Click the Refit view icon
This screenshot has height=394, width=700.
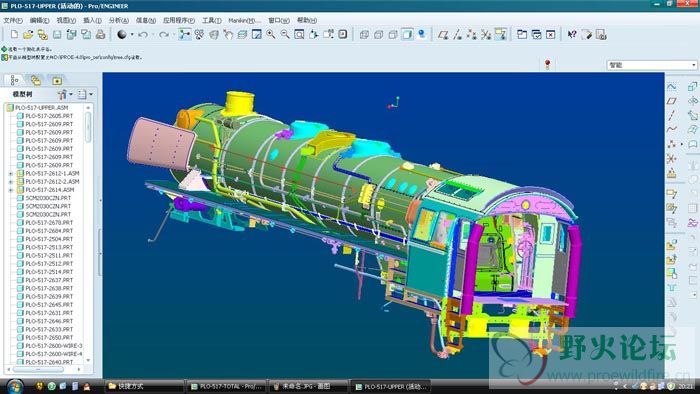pyautogui.click(x=299, y=34)
